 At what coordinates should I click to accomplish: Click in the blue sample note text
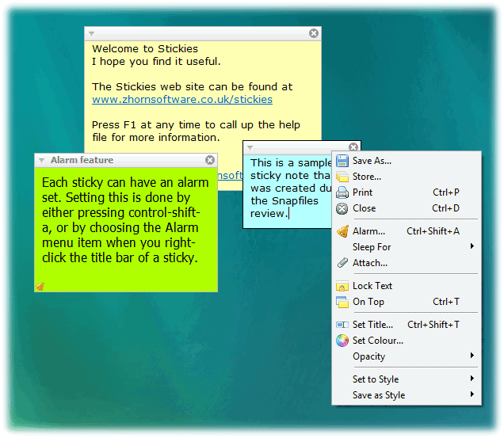pyautogui.click(x=290, y=189)
